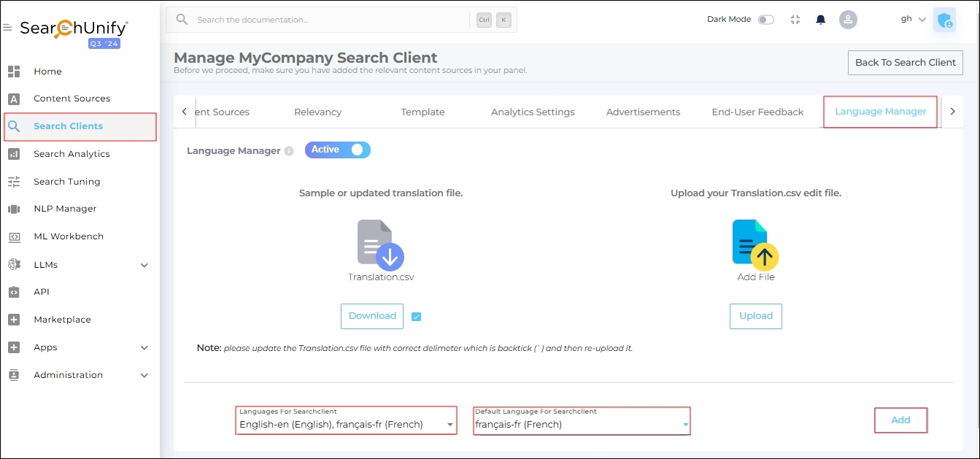Click the documentation search input field
The image size is (980, 459).
328,20
